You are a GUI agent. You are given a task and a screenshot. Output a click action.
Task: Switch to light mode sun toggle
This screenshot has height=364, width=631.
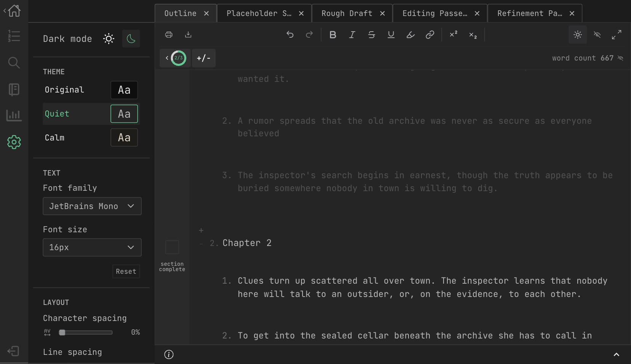(109, 38)
